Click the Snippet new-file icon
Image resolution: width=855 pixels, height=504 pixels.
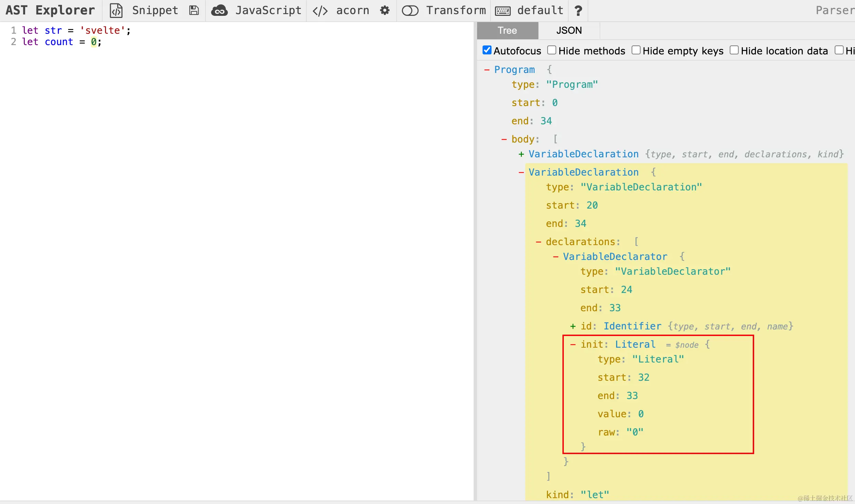pos(116,11)
